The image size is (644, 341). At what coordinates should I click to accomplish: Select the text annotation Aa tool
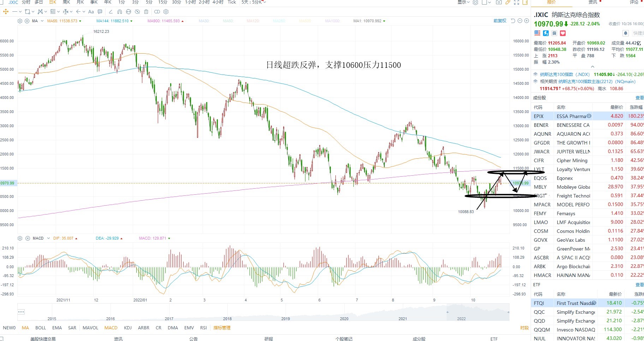point(91,12)
